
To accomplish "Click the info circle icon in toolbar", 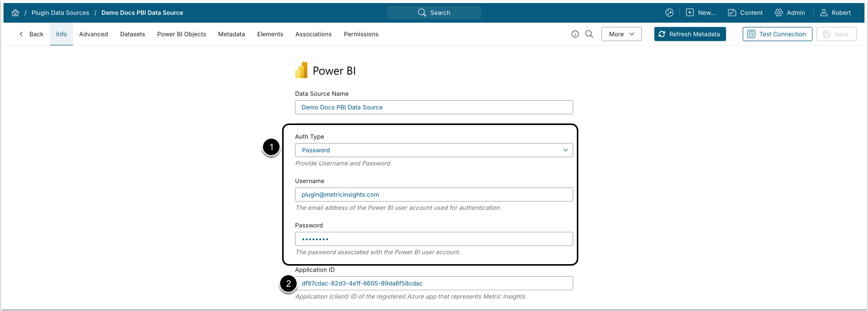I will click(x=575, y=34).
